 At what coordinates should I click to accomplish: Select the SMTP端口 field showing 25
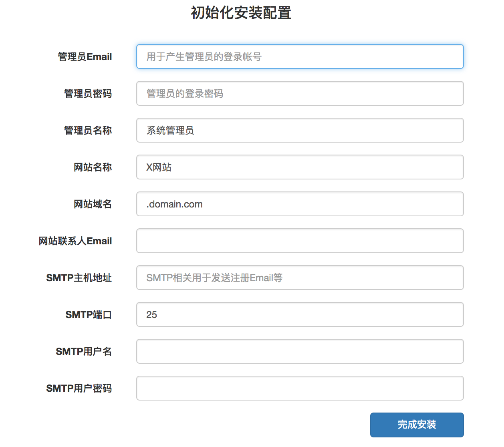[x=300, y=314]
